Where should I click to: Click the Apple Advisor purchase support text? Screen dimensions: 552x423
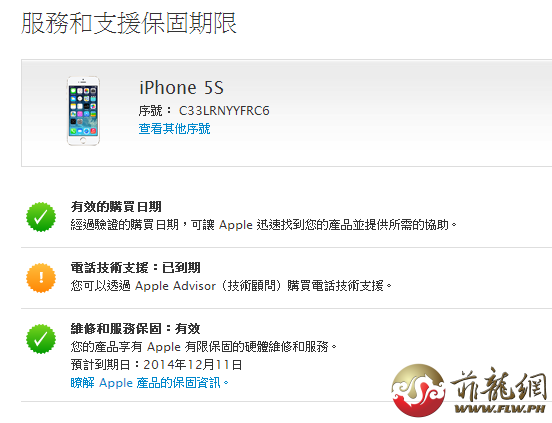point(231,285)
